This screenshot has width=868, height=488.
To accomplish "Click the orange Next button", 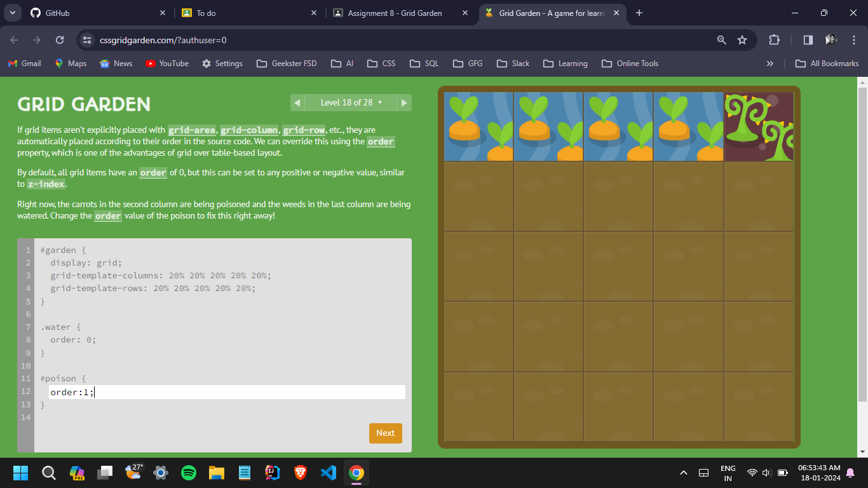I will click(385, 433).
